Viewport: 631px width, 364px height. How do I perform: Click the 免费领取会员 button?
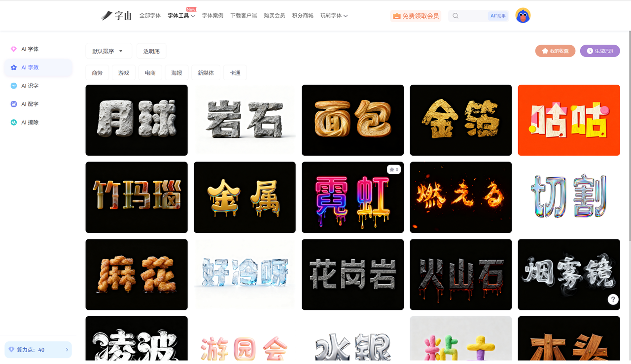click(416, 16)
